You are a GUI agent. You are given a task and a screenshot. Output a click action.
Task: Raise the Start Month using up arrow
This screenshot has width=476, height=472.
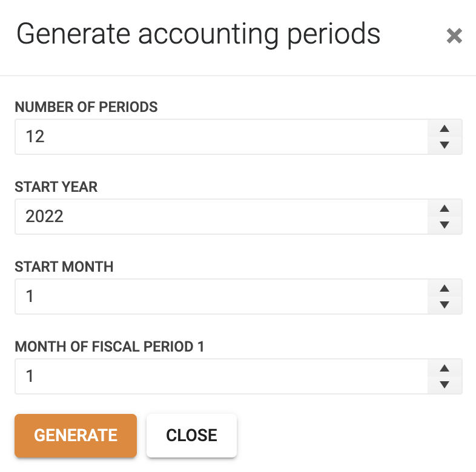tap(445, 288)
